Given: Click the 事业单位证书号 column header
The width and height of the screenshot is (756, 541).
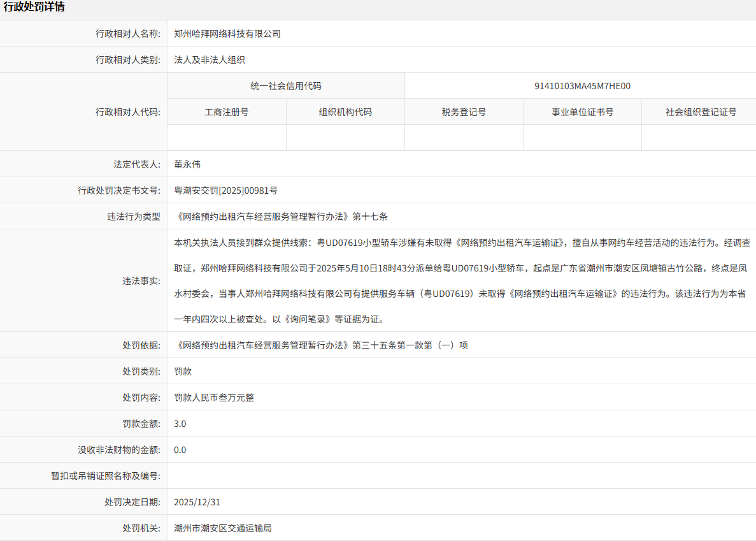Looking at the screenshot, I should click(582, 112).
